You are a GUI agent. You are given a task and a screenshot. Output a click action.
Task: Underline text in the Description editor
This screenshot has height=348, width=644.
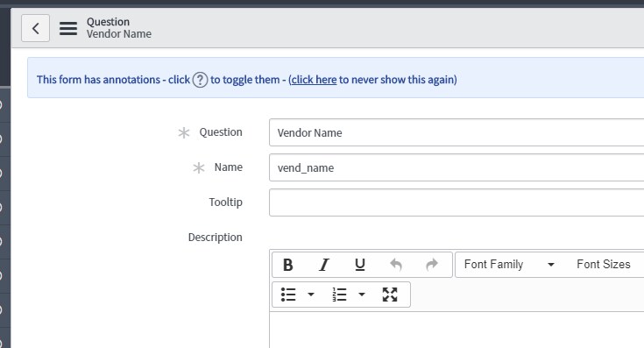[360, 265]
